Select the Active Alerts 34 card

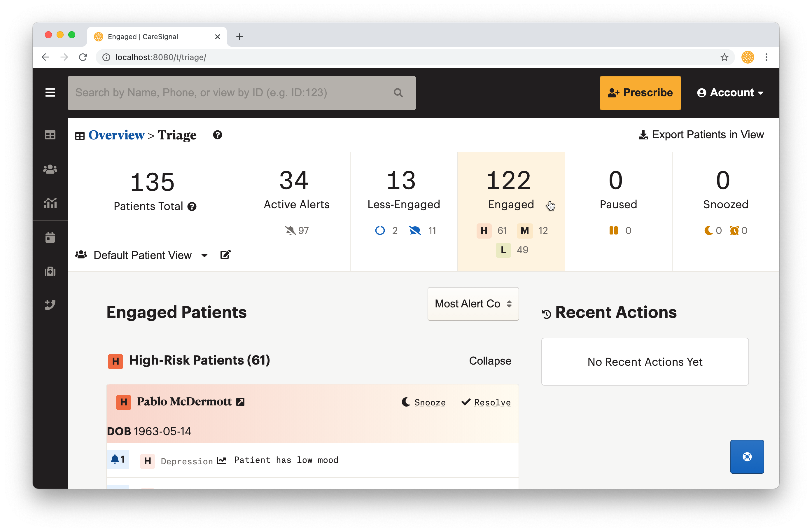297,211
